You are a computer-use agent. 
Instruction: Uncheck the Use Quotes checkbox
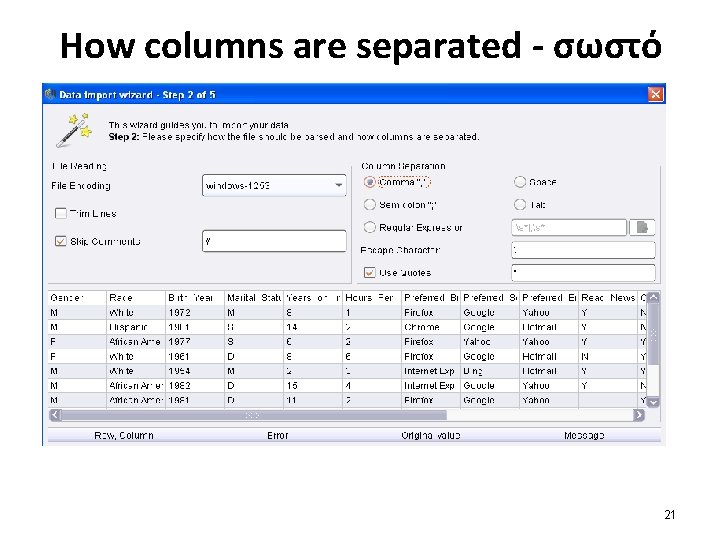tap(370, 272)
